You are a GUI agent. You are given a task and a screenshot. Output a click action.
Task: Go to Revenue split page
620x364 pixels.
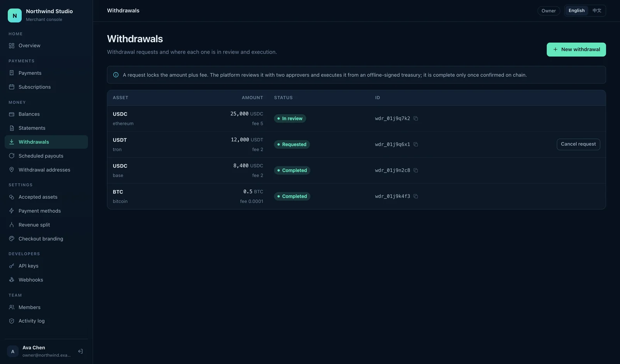(46, 225)
